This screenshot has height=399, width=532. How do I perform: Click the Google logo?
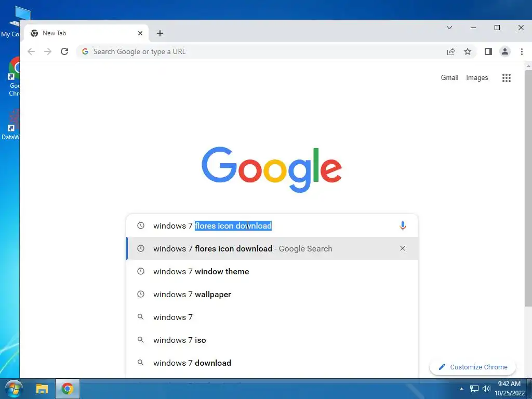(271, 169)
